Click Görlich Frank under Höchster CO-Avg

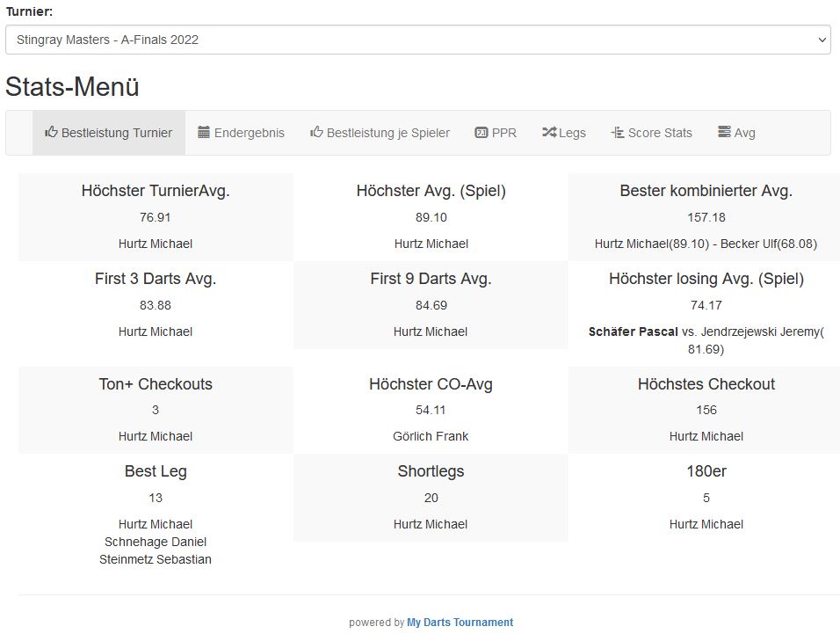pos(431,436)
